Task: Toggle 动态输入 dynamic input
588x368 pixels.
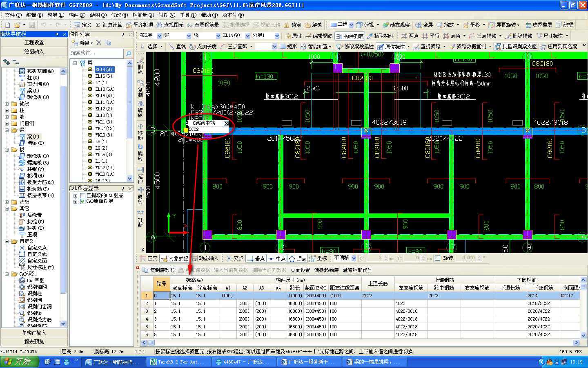Action: [205, 258]
